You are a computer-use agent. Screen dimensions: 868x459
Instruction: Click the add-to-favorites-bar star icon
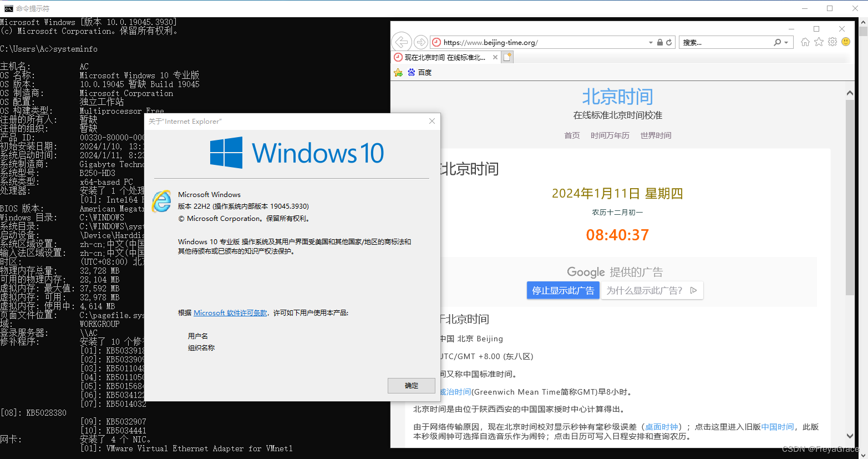pyautogui.click(x=398, y=73)
